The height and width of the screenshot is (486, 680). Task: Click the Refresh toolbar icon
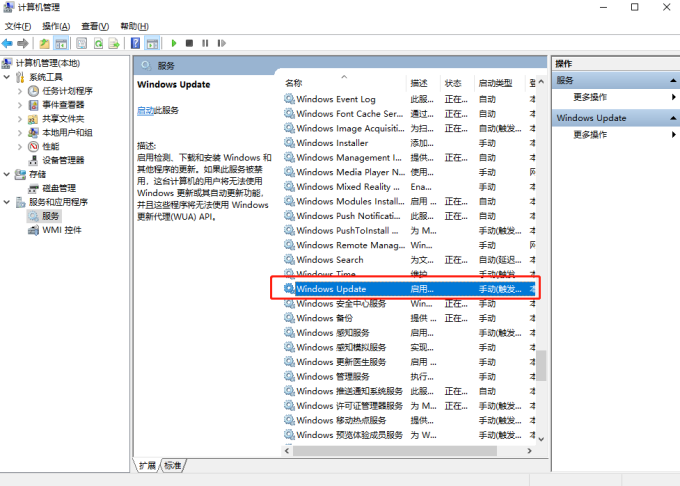(98, 43)
